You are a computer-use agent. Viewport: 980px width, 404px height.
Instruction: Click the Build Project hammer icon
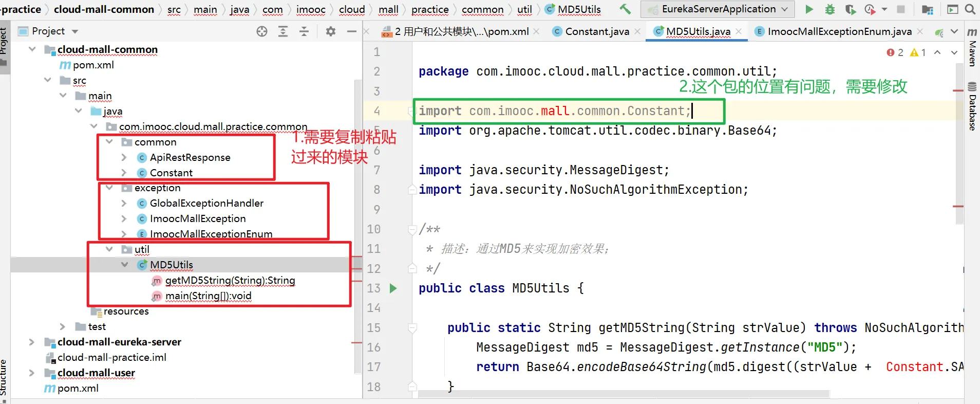click(625, 9)
